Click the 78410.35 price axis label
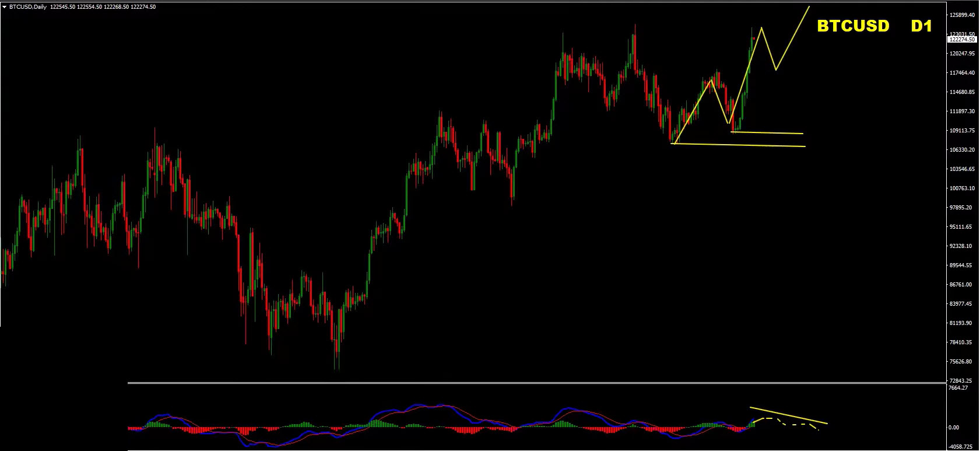This screenshot has width=980, height=451. point(961,342)
